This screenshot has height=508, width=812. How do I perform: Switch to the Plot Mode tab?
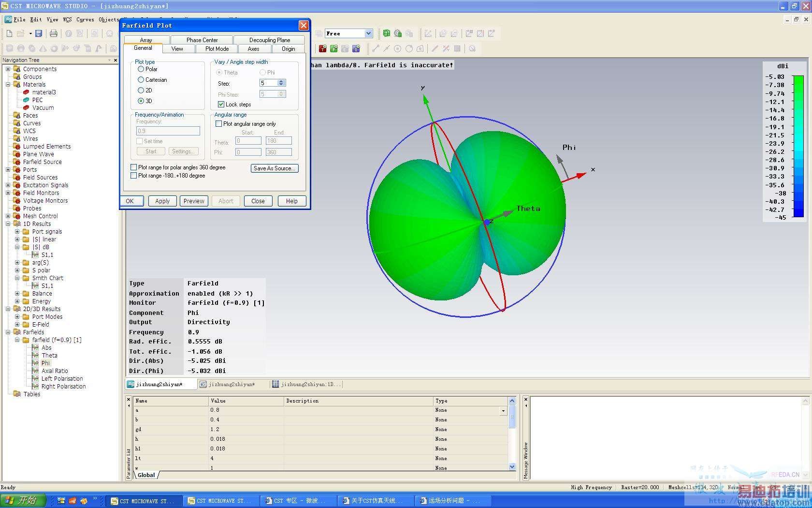click(x=217, y=49)
